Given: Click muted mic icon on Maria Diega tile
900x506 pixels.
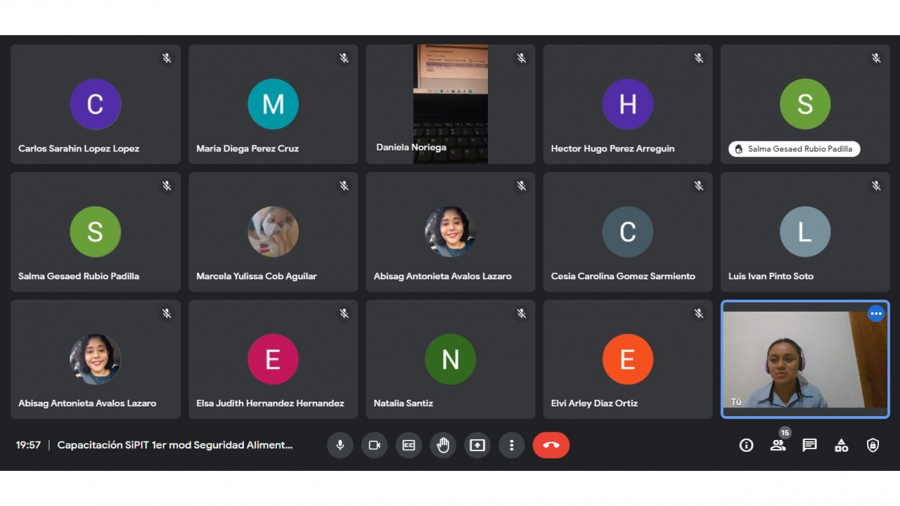Looking at the screenshot, I should point(344,59).
